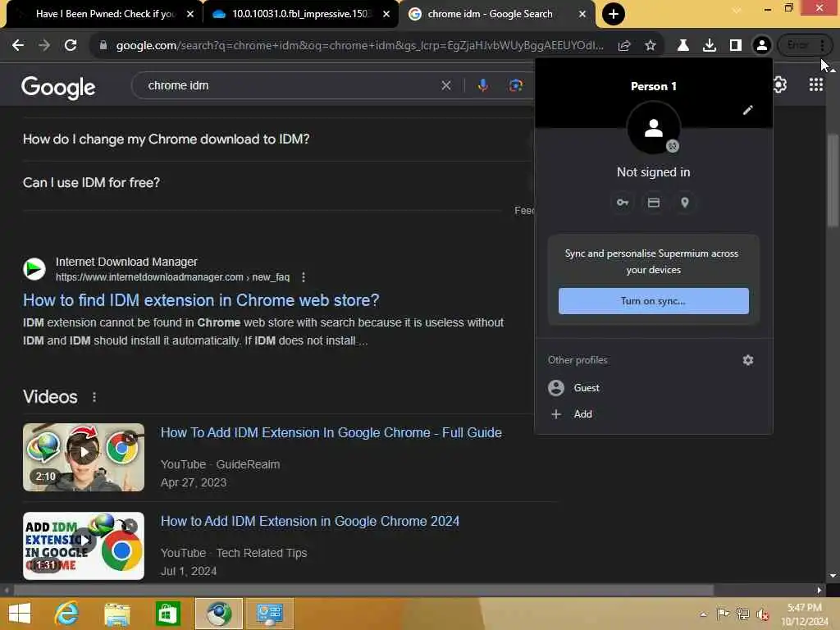
Task: Open Google settings gear icon
Action: [780, 84]
